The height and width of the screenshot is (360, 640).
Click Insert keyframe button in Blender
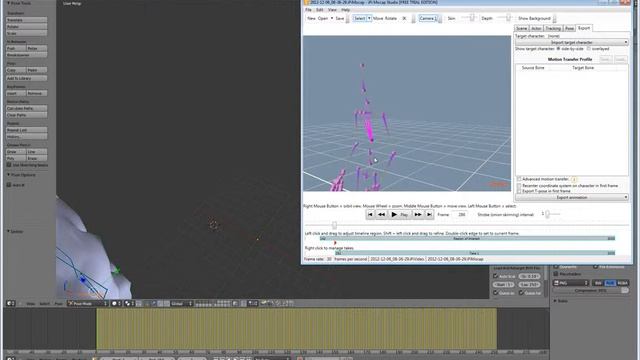(x=16, y=93)
